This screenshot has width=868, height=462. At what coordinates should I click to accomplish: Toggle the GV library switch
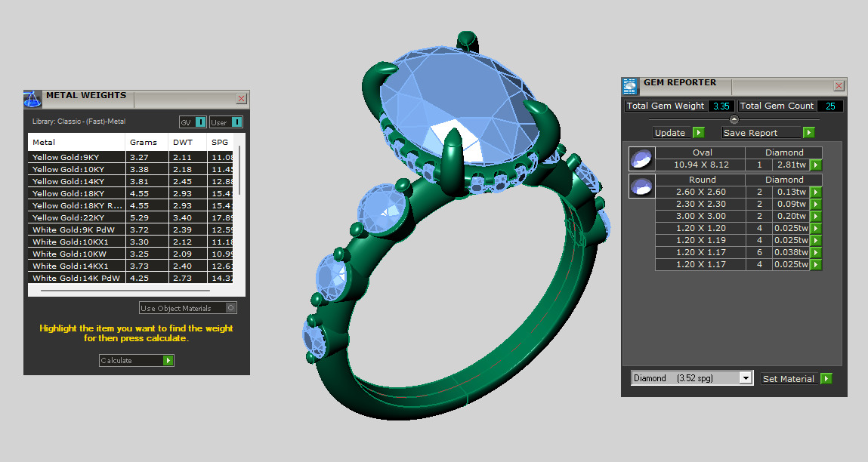pos(193,122)
